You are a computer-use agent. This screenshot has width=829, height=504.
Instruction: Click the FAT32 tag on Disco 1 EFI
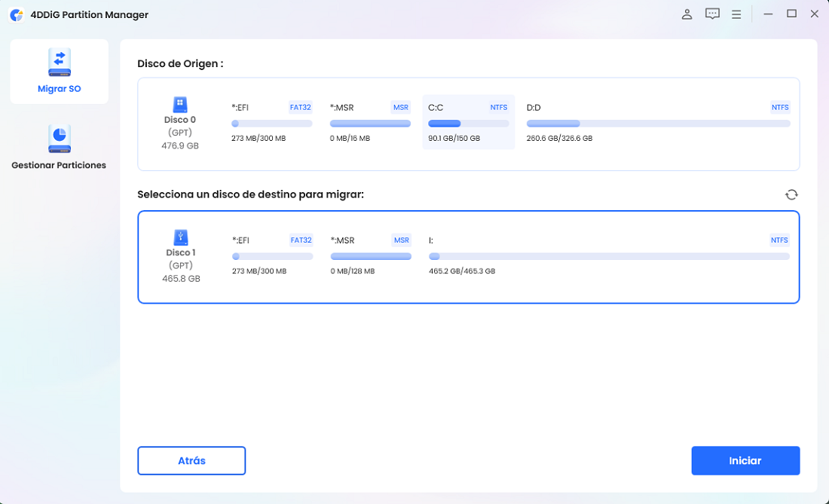click(x=301, y=240)
